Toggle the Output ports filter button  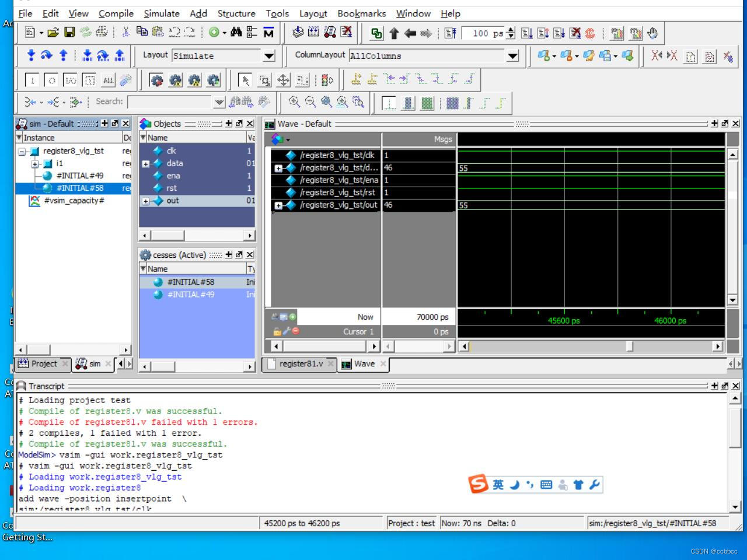(51, 80)
